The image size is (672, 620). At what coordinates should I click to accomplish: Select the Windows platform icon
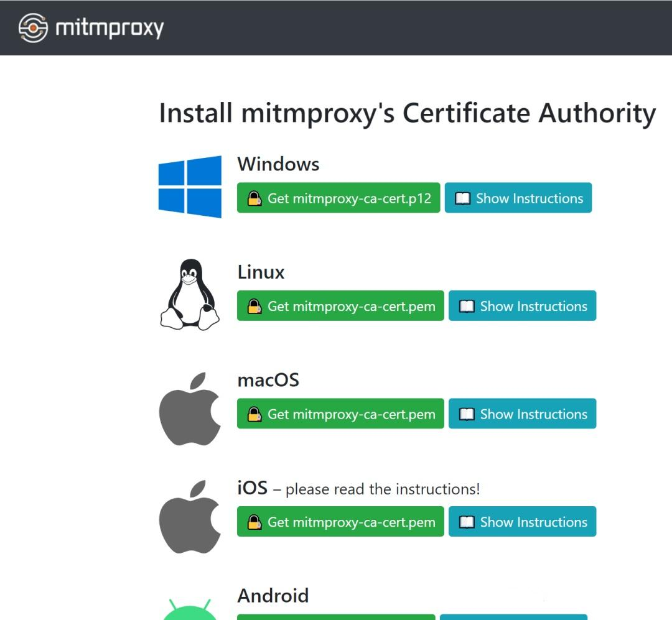(190, 187)
